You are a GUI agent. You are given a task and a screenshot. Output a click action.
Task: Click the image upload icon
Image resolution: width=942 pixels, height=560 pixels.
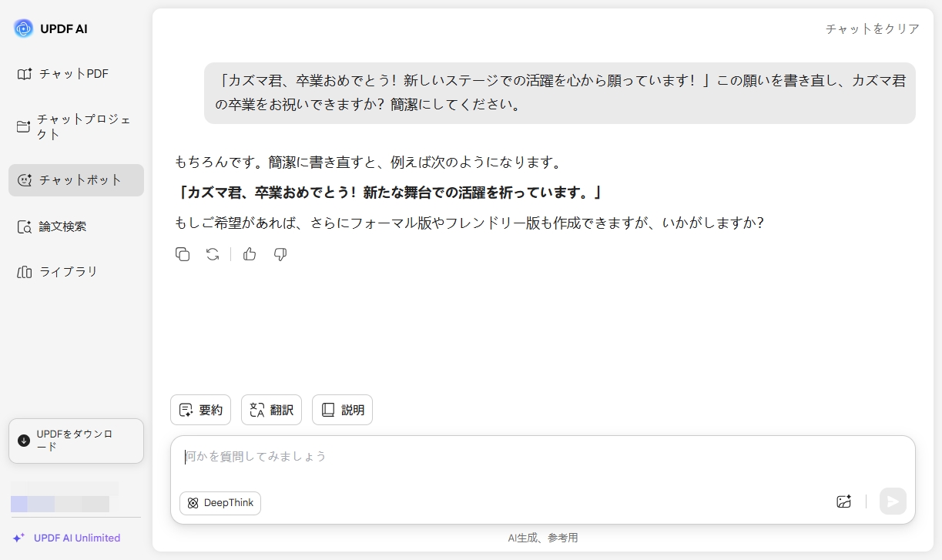pyautogui.click(x=843, y=501)
